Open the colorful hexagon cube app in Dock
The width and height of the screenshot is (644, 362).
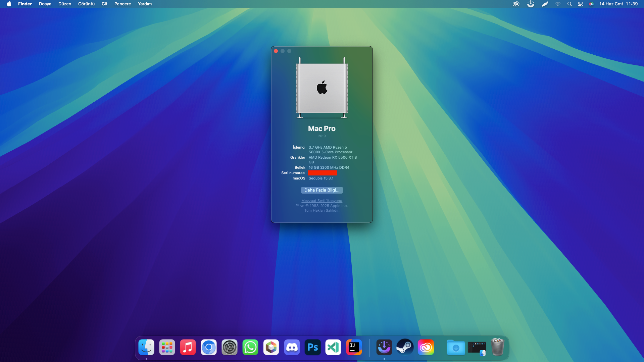[271, 347]
